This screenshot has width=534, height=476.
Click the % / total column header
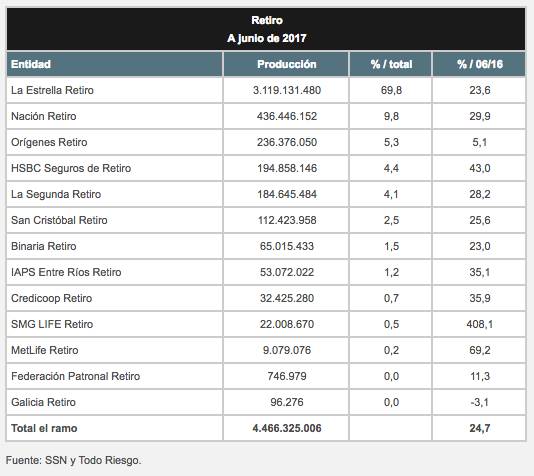click(x=391, y=64)
